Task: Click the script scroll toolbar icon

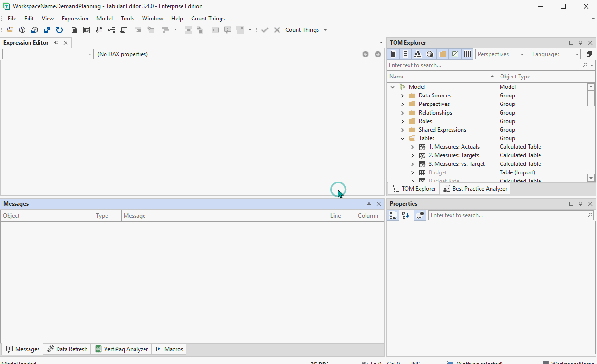Action: (x=124, y=30)
